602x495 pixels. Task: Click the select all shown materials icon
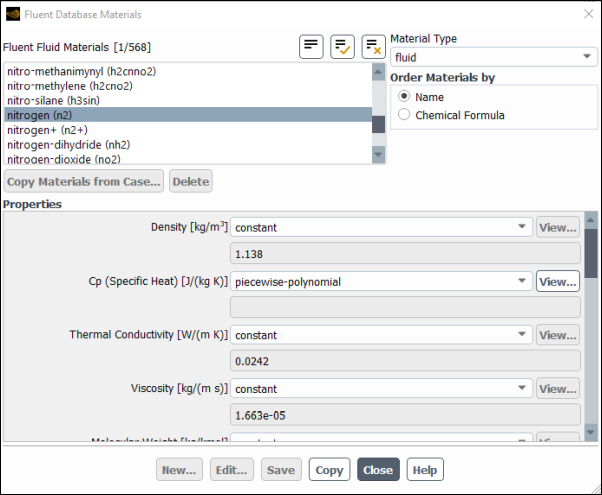point(342,47)
